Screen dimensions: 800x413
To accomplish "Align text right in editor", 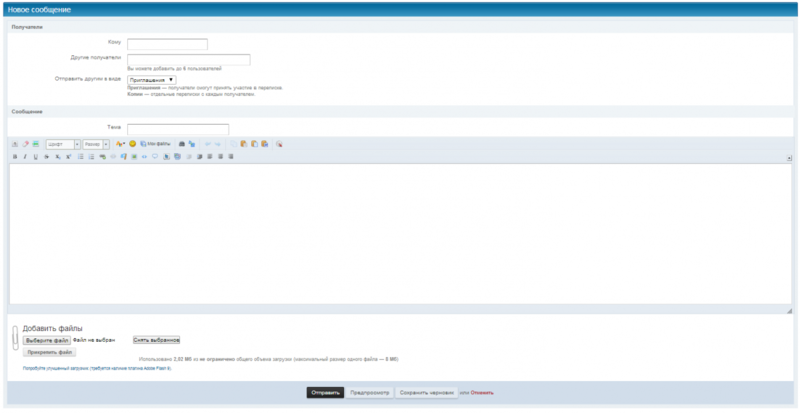I will [231, 157].
